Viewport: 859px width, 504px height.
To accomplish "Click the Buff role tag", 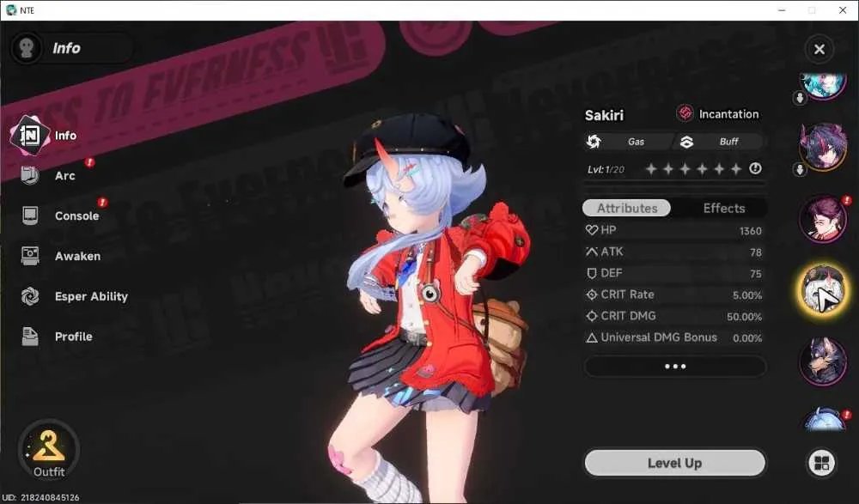I will pyautogui.click(x=719, y=142).
